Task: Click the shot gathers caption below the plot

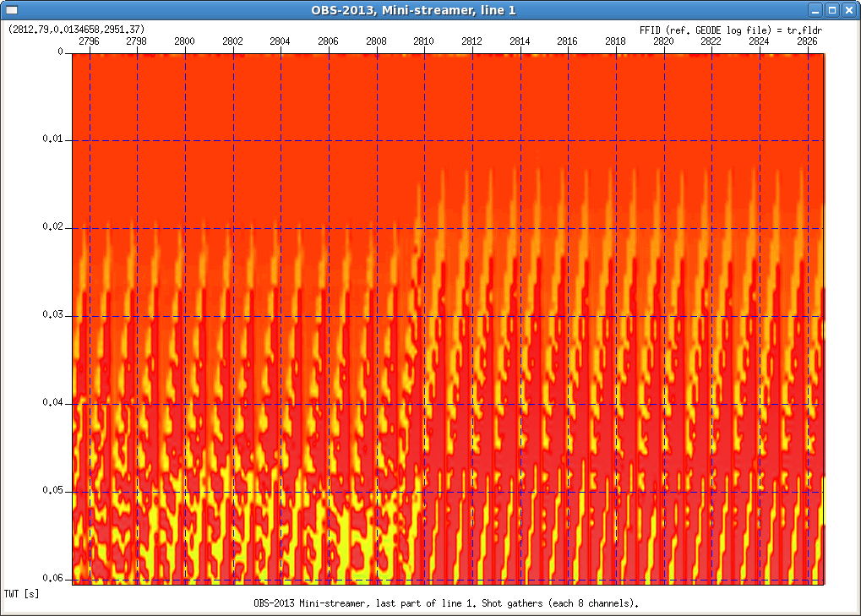Action: coord(446,603)
